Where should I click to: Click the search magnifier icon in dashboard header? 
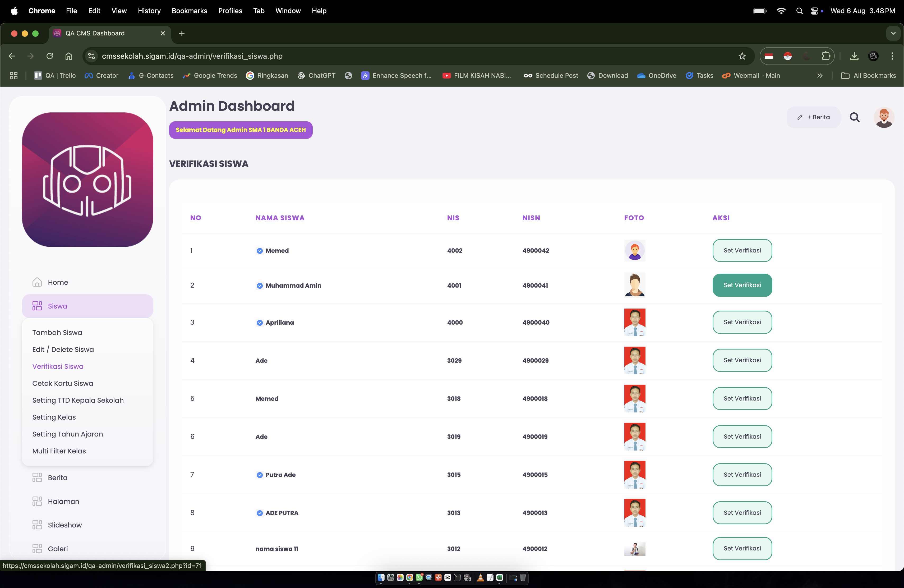855,117
